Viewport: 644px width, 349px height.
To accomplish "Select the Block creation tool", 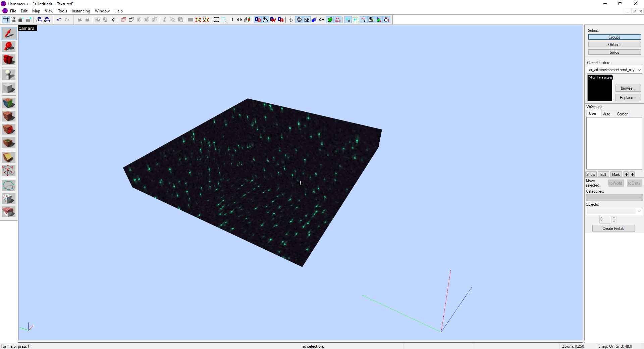I will click(9, 88).
